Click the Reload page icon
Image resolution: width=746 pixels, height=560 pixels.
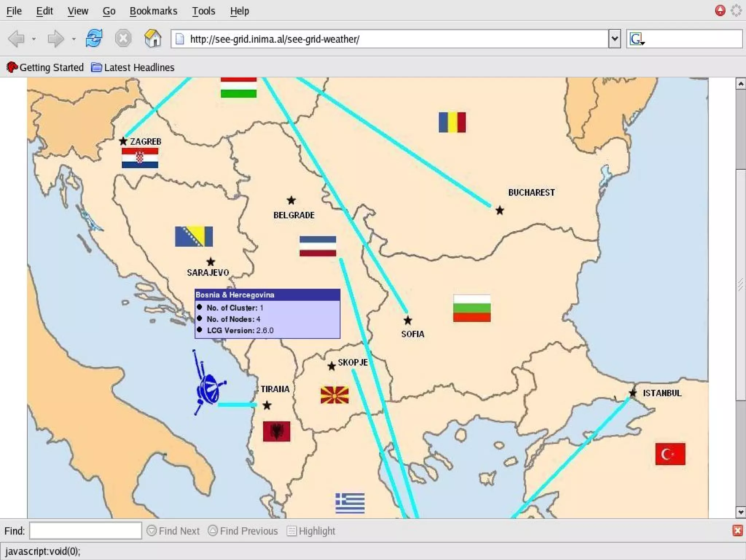tap(94, 38)
